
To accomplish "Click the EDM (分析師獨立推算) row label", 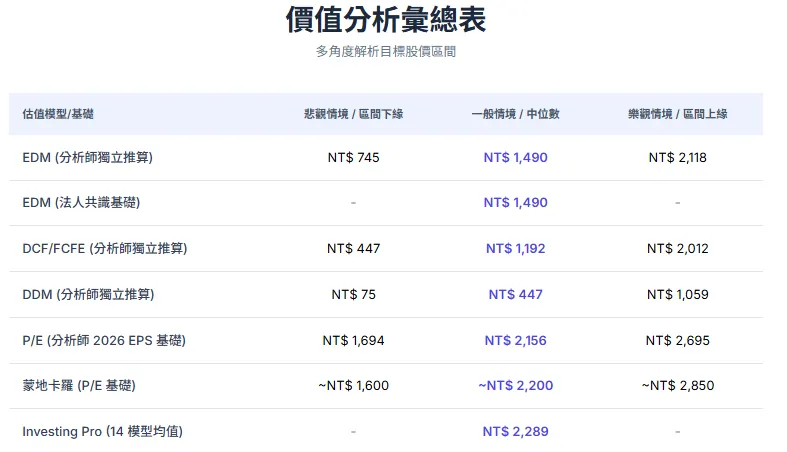I will tap(87, 157).
